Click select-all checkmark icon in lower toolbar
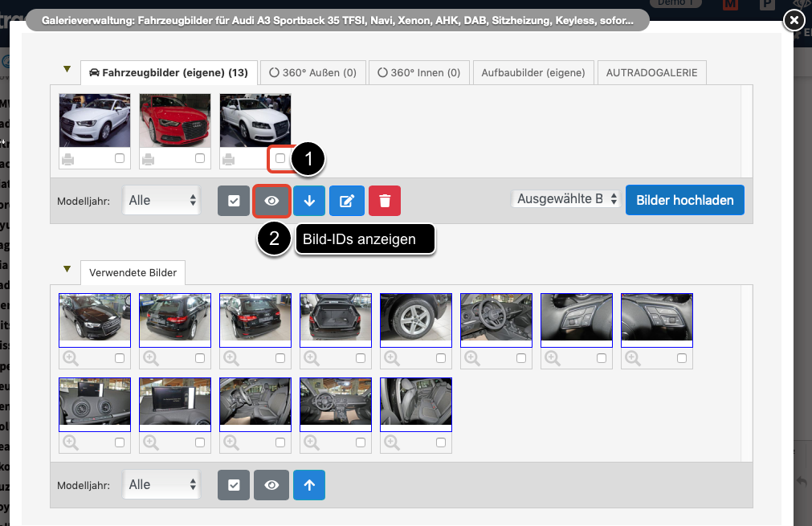The image size is (812, 526). (234, 485)
